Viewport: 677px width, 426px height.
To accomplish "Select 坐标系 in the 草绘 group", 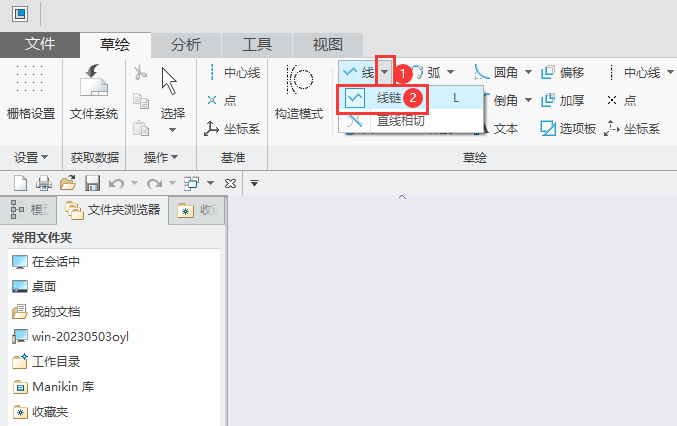I will click(632, 128).
